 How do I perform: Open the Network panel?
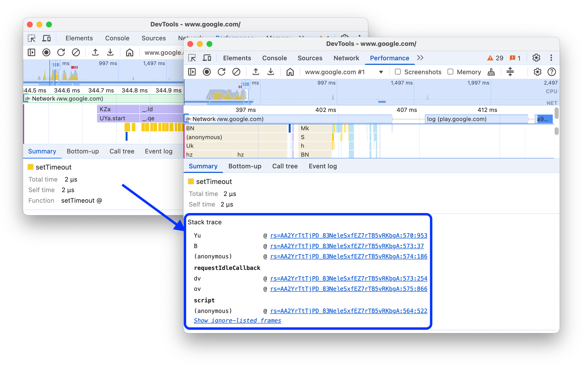[x=346, y=58]
